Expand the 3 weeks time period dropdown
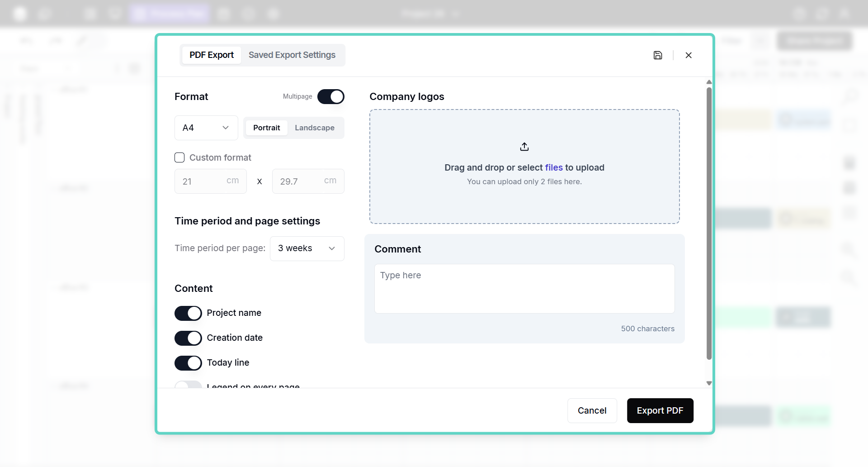The image size is (868, 467). [x=307, y=248]
